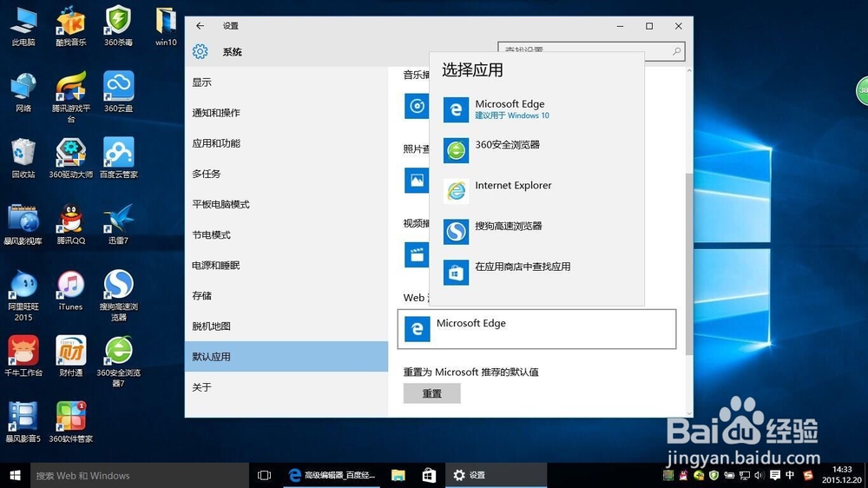This screenshot has width=868, height=488.
Task: Choose Microsoft Edge in the app picker
Action: pos(536,109)
